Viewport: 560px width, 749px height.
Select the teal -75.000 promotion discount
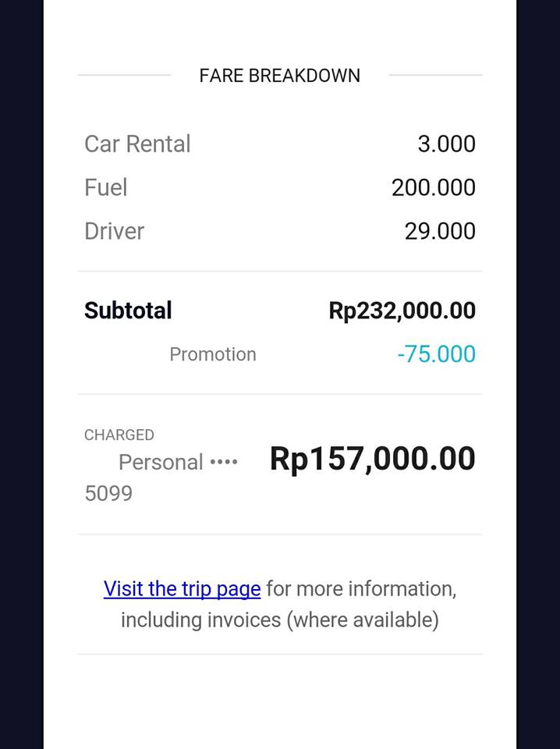tap(436, 354)
